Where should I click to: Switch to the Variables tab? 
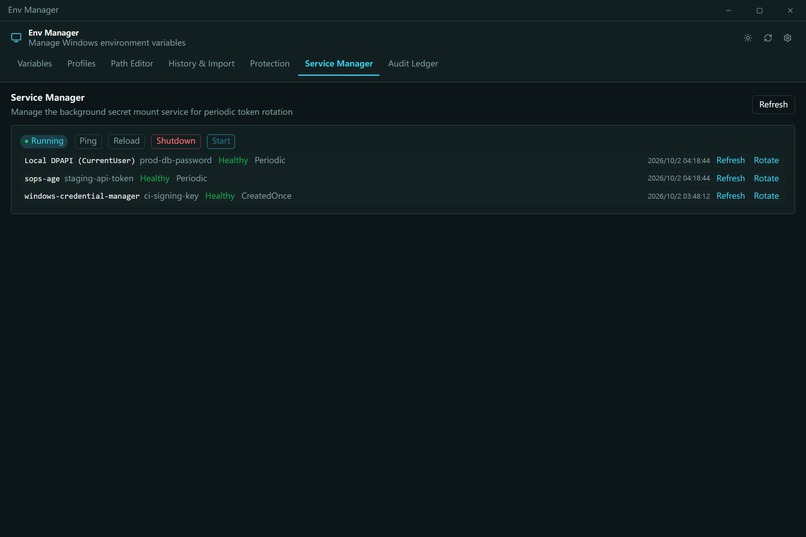coord(34,64)
